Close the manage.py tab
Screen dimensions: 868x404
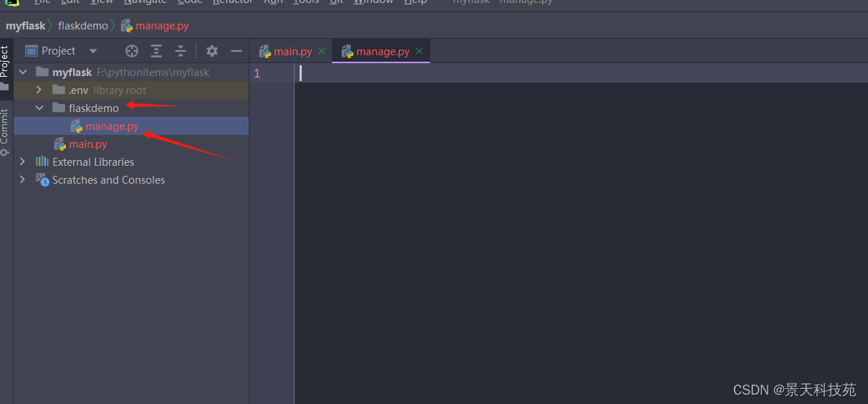[x=419, y=51]
